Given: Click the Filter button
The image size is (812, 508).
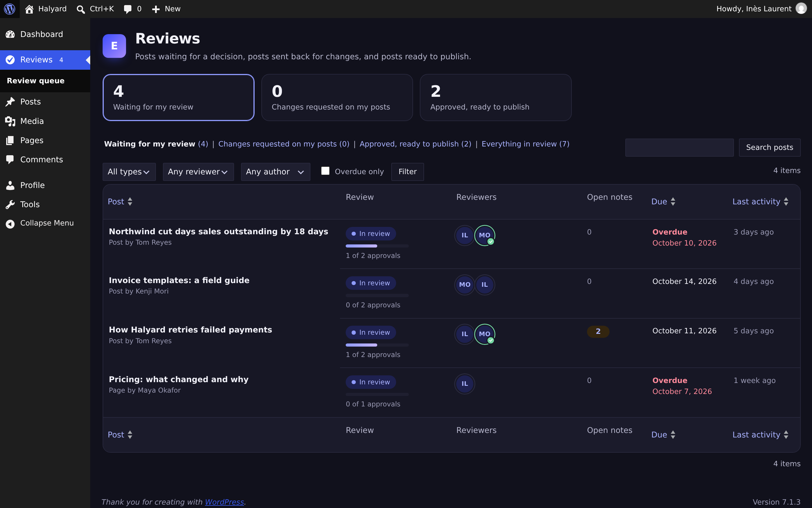Looking at the screenshot, I should (407, 172).
